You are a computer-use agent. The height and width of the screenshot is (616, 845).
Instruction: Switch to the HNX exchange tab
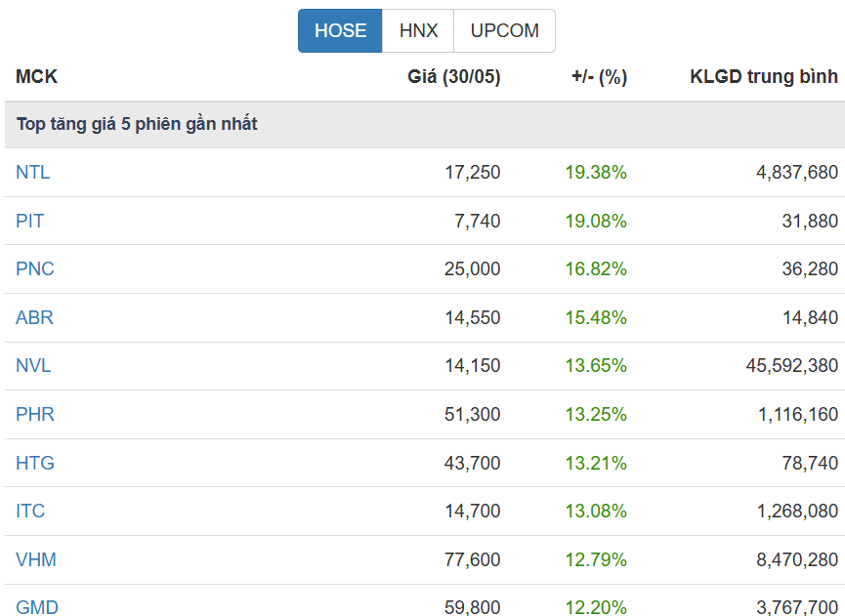pyautogui.click(x=418, y=30)
